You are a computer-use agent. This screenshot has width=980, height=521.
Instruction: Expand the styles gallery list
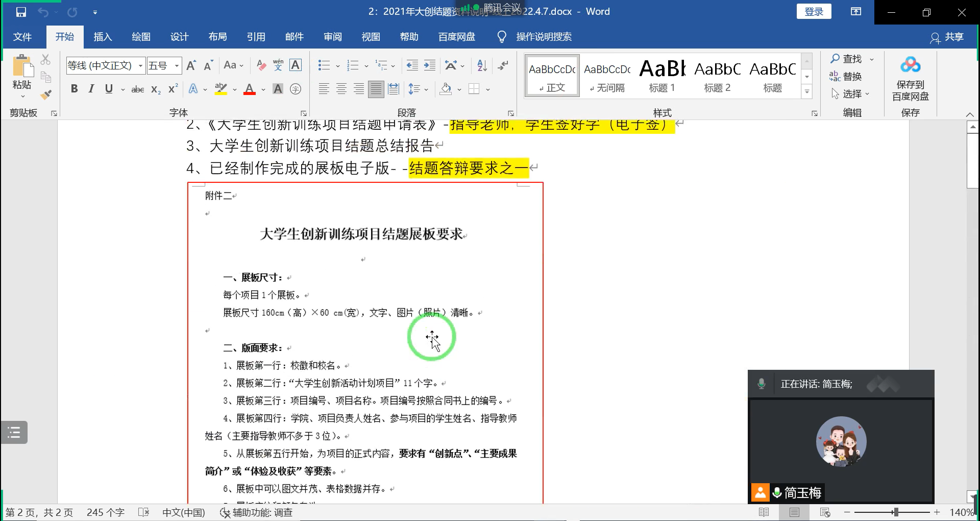click(x=807, y=92)
